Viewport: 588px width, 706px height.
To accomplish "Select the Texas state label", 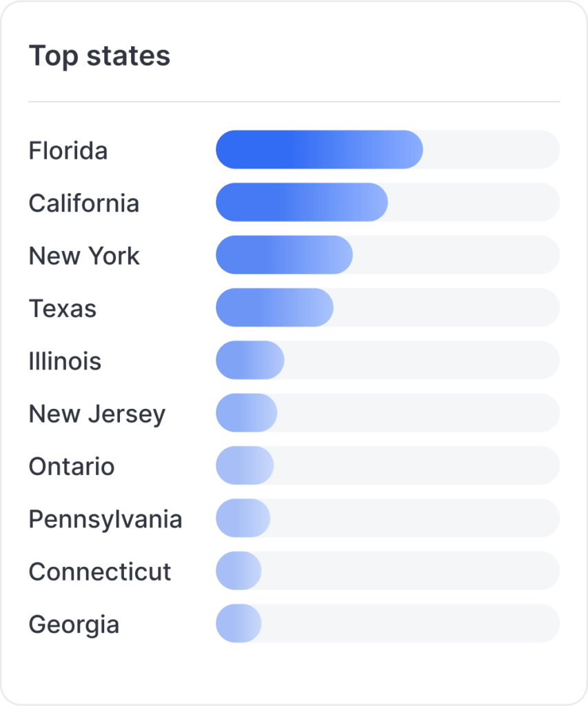I will 63,308.
